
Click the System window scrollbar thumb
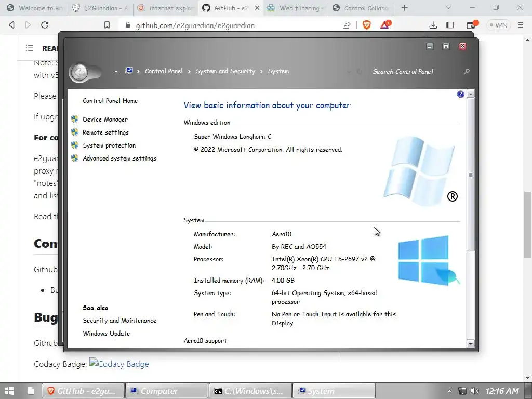point(470,175)
